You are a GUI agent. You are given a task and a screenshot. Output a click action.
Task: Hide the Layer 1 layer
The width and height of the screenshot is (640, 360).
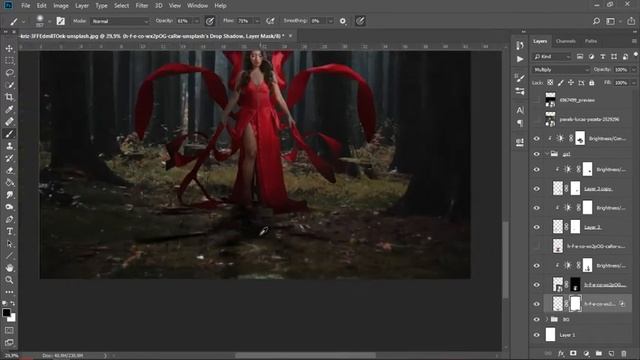coord(537,335)
